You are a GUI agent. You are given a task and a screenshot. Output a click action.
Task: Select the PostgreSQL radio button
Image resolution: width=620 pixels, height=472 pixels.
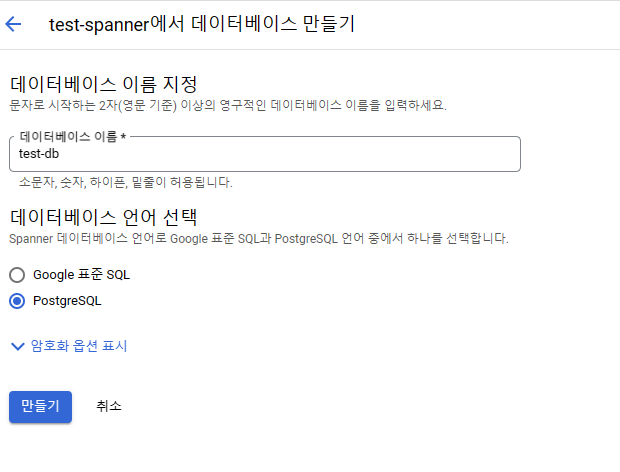click(17, 300)
